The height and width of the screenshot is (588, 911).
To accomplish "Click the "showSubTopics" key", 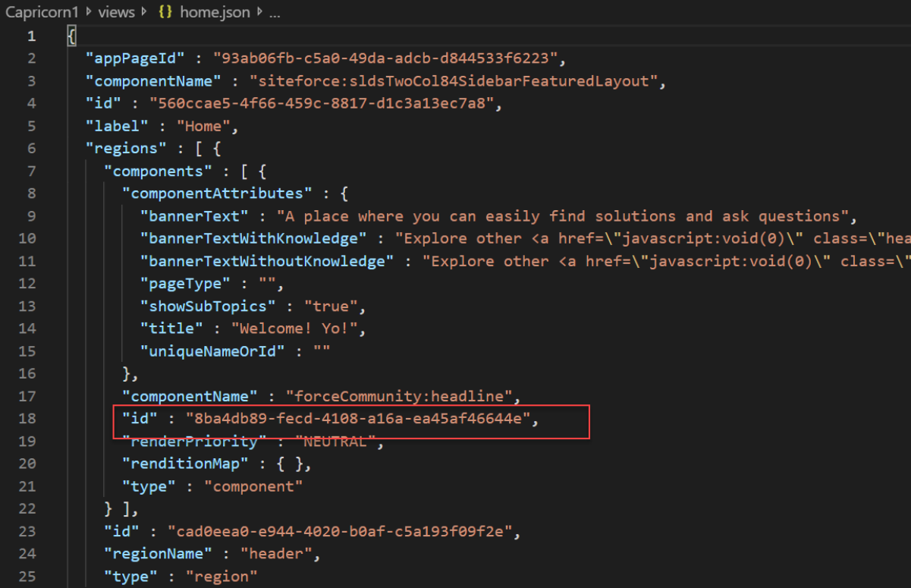I will tap(208, 307).
